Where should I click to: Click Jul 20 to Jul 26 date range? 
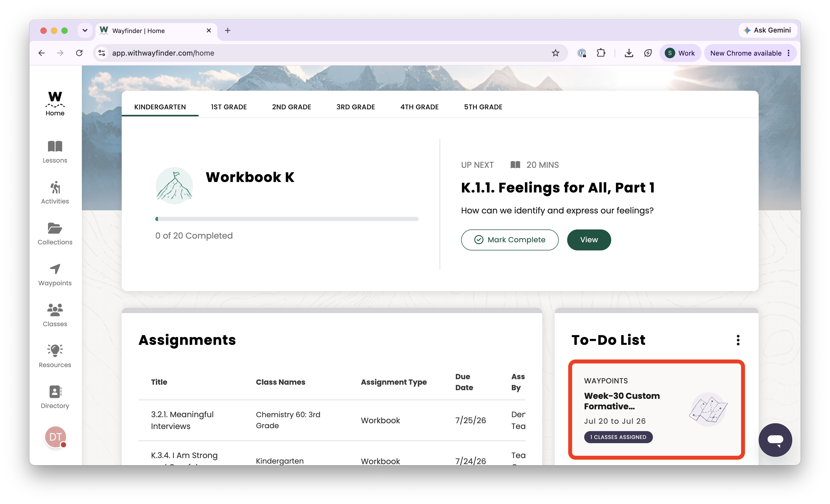click(x=615, y=421)
